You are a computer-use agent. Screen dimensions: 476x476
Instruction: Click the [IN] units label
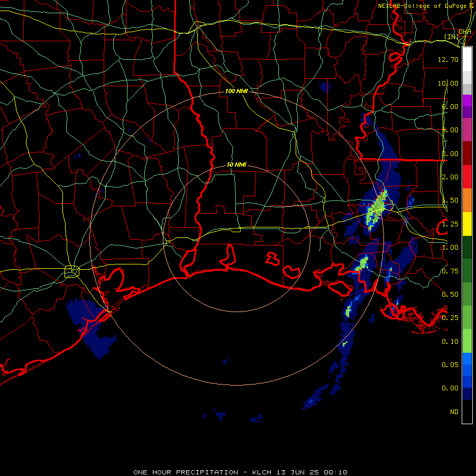point(452,36)
